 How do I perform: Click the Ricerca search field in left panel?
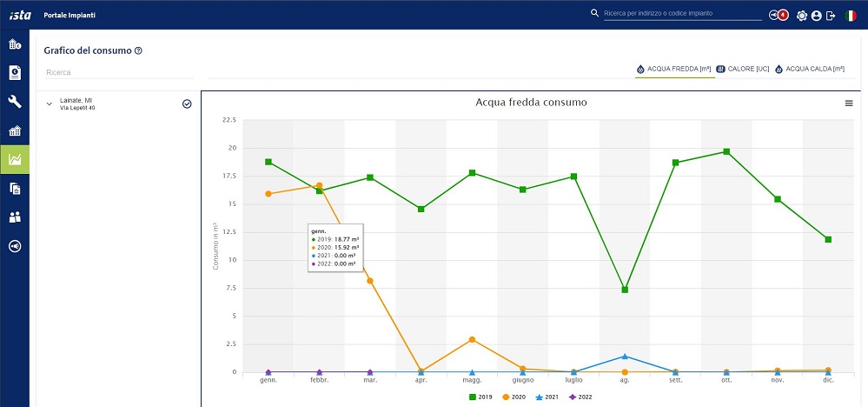pyautogui.click(x=117, y=72)
